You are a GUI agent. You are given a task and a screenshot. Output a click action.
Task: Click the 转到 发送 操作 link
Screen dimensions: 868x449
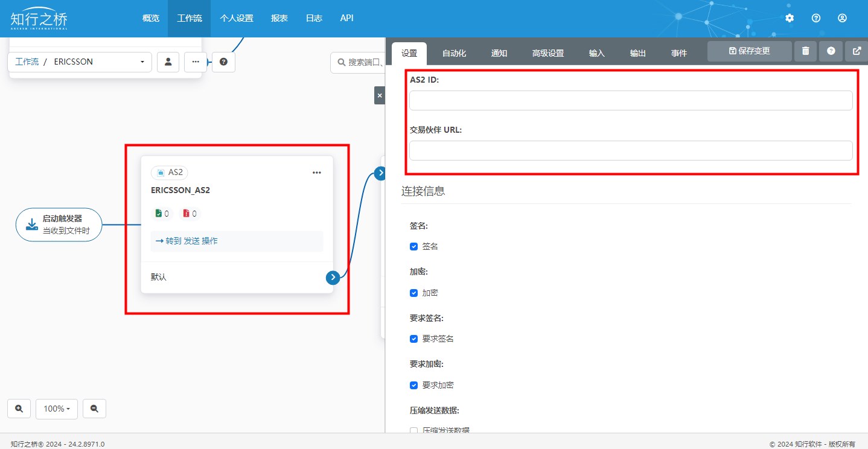point(187,241)
